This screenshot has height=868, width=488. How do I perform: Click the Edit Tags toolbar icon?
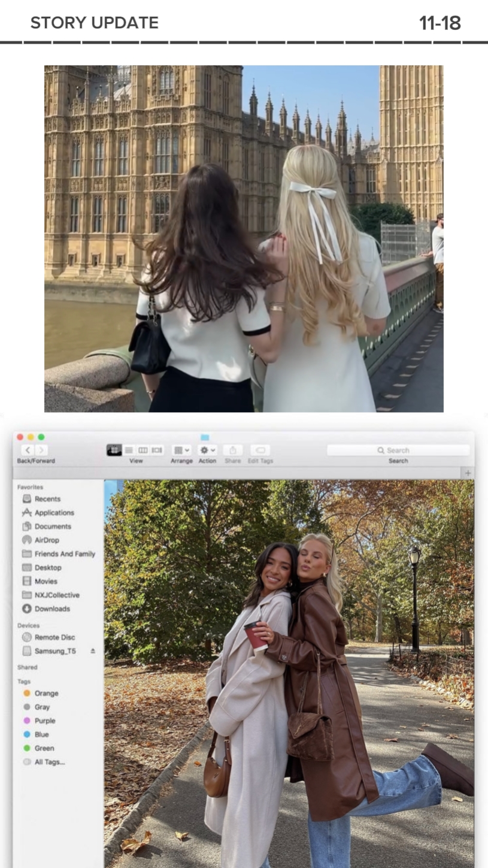260,450
